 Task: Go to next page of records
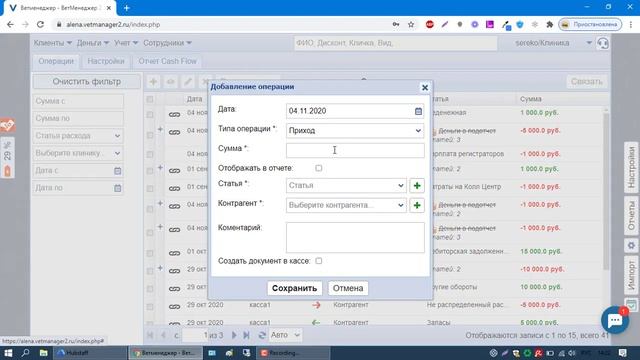pyautogui.click(x=234, y=335)
